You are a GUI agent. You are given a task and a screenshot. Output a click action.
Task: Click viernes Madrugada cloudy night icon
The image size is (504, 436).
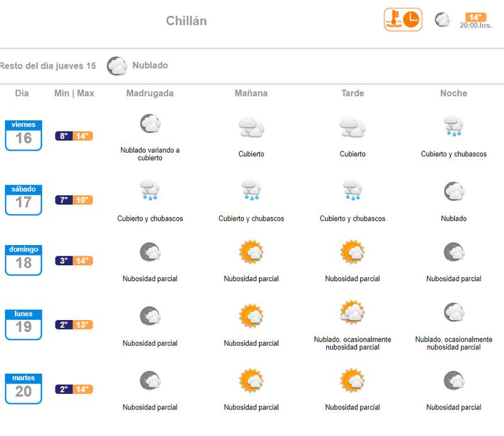(x=150, y=123)
